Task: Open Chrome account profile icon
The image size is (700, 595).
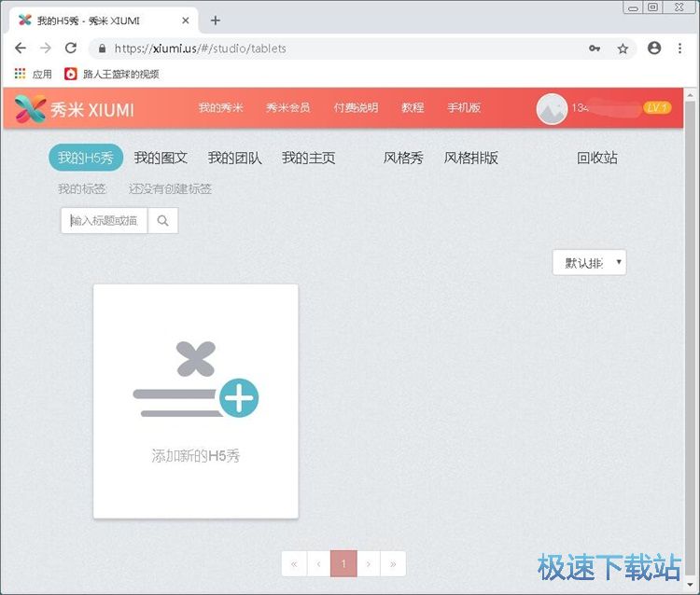Action: [654, 48]
